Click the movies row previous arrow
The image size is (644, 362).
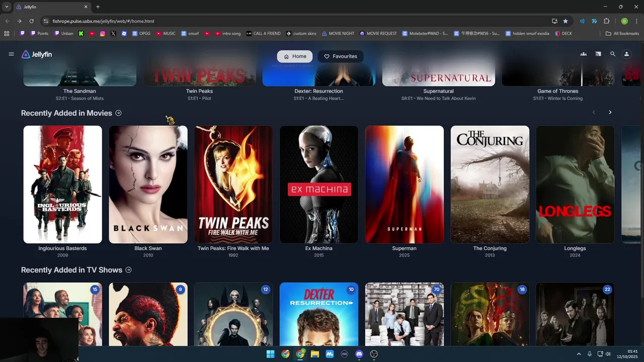594,113
